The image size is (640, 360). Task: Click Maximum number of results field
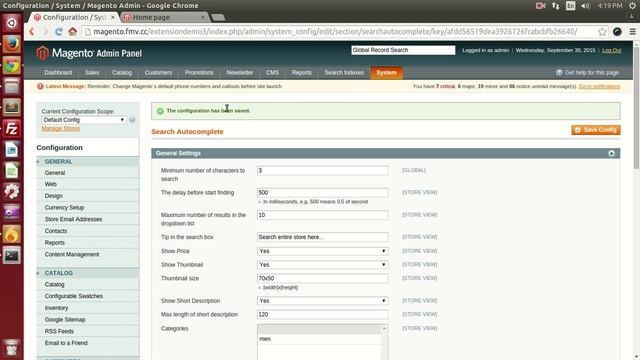[322, 215]
